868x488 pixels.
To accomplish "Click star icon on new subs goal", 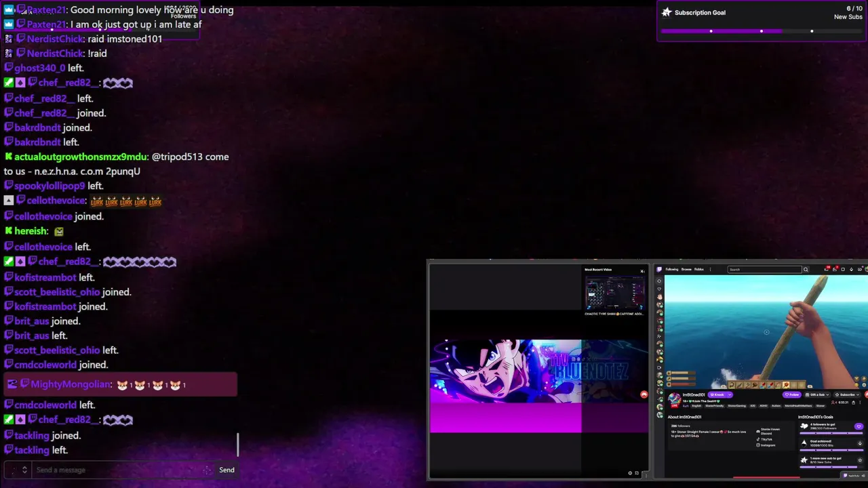I will [860, 460].
